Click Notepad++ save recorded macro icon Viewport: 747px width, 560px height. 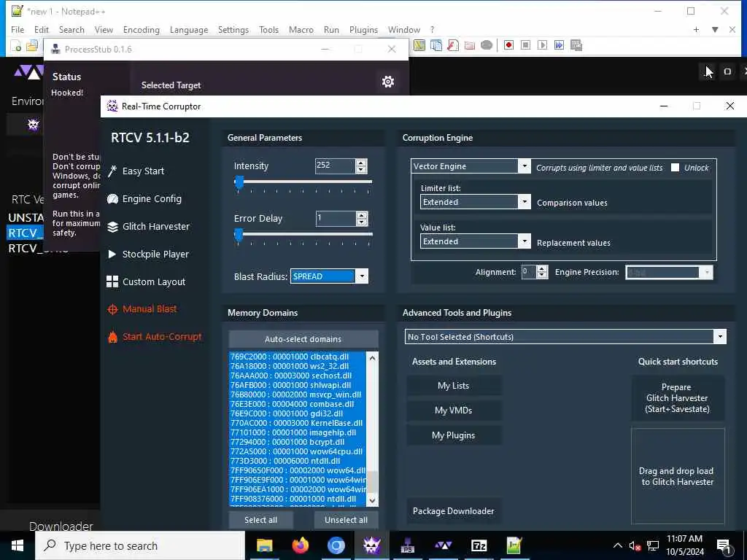point(576,45)
